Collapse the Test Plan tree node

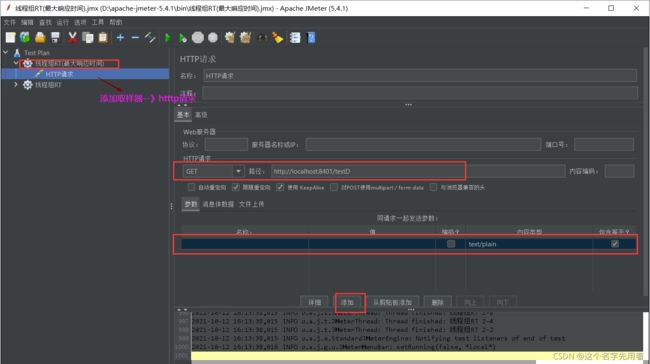coord(5,52)
